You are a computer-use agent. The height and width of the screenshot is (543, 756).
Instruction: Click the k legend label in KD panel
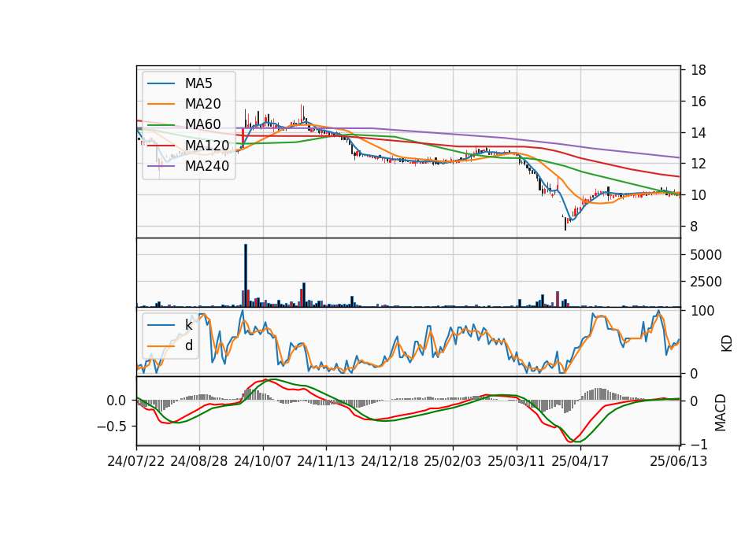tap(188, 325)
